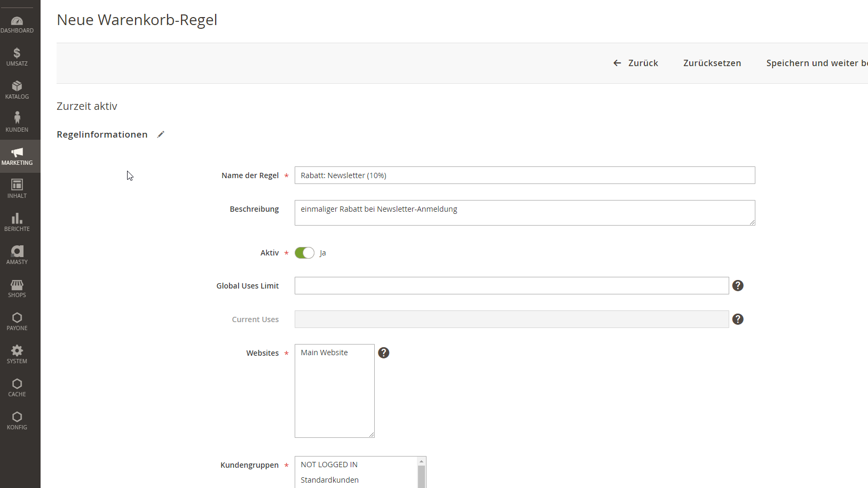Click the Kunden sidebar icon

pos(17,121)
